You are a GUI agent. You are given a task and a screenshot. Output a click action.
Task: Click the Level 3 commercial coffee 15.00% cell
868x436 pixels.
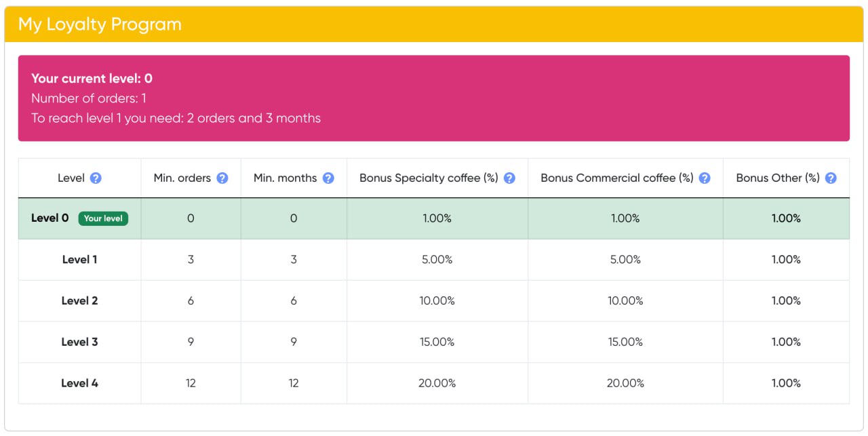(x=625, y=342)
